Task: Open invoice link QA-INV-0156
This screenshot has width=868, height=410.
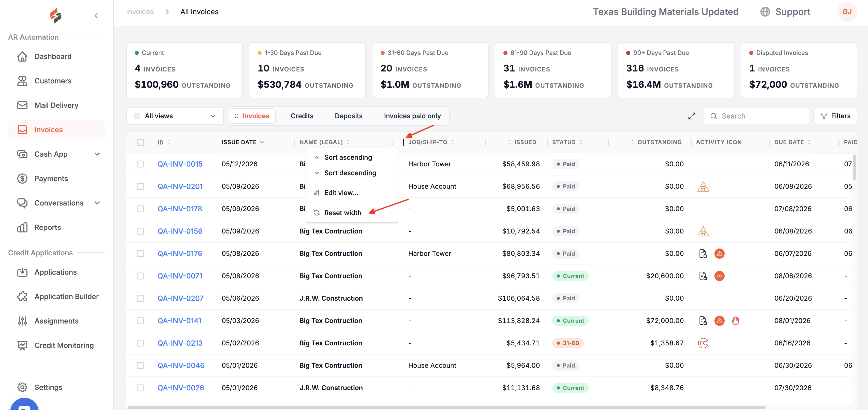Action: click(x=180, y=231)
